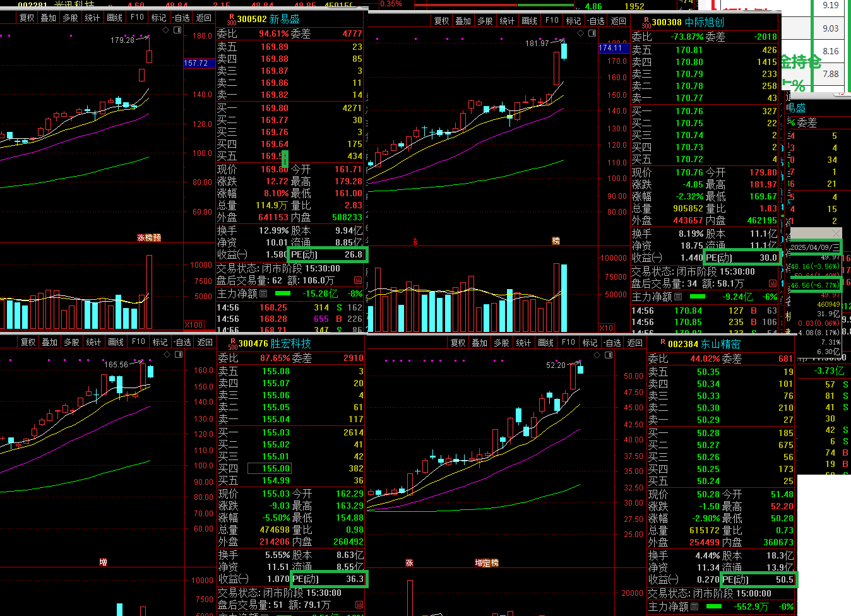The width and height of the screenshot is (851, 616).
Task: Click stock name 新易盛 in quote header
Action: click(284, 19)
